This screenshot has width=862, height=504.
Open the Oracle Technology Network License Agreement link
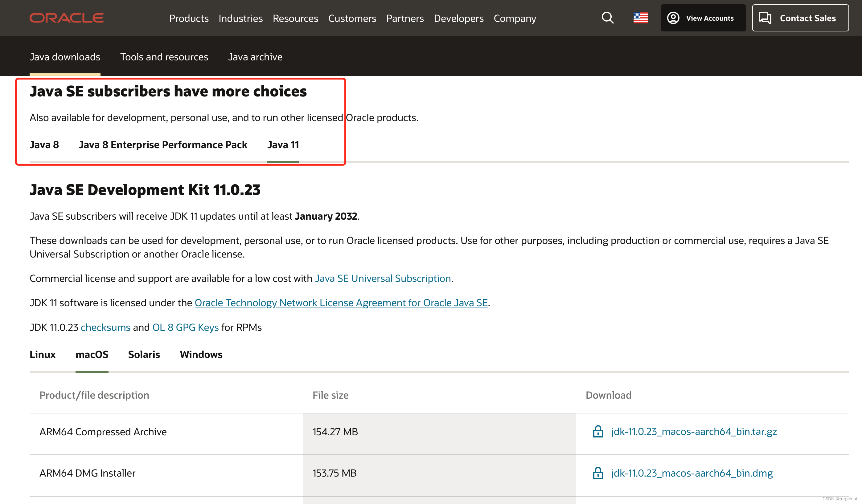pyautogui.click(x=341, y=303)
